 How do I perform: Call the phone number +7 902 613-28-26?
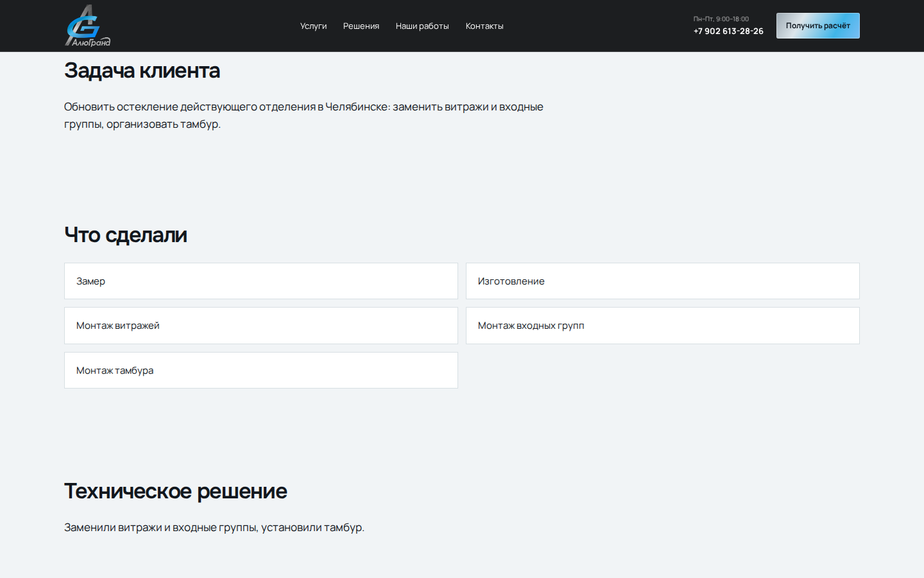click(x=728, y=31)
